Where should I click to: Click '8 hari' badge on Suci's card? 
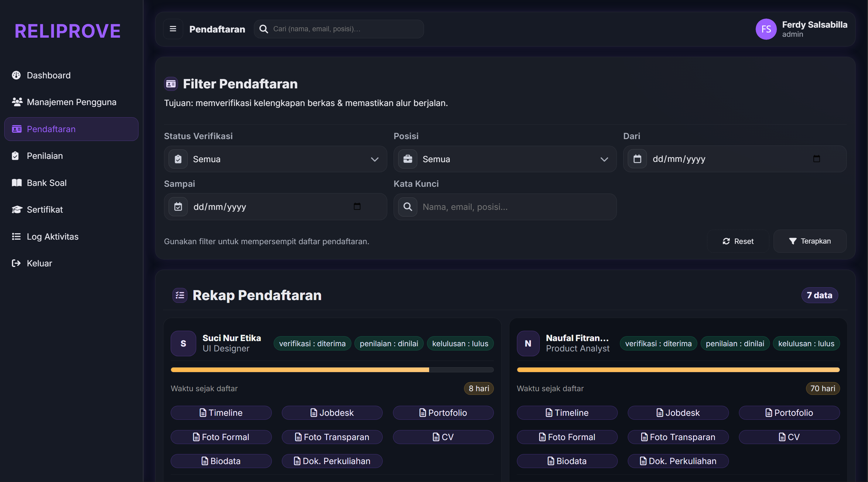click(479, 389)
